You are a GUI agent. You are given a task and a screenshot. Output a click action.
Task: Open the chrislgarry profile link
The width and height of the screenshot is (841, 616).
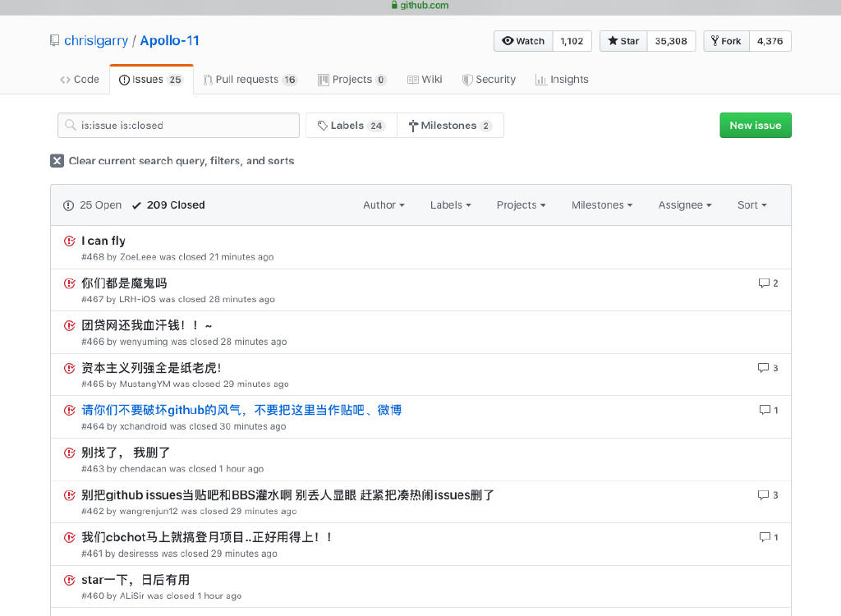pyautogui.click(x=96, y=41)
